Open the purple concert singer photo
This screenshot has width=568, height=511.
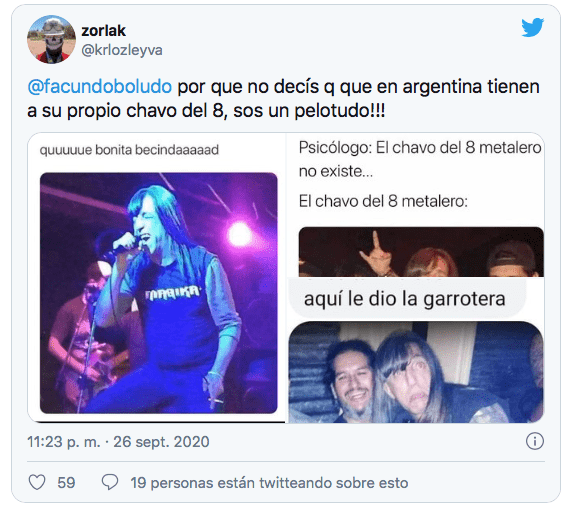pyautogui.click(x=159, y=293)
